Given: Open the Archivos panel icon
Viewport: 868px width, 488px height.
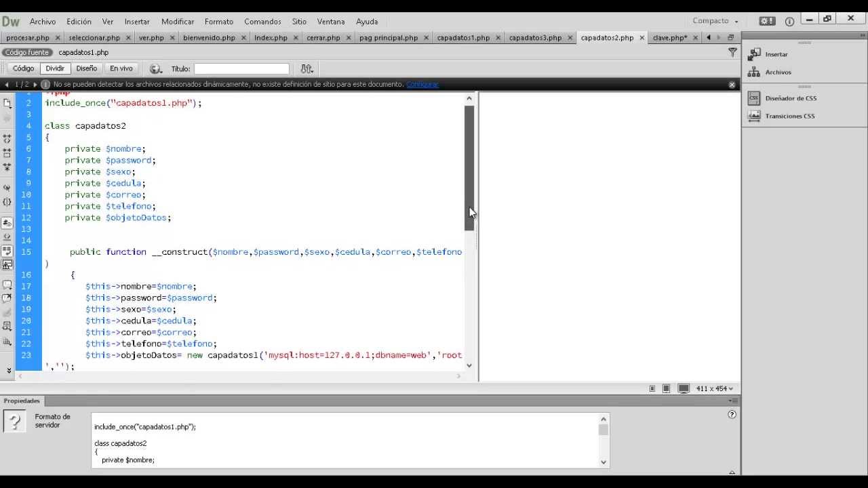Looking at the screenshot, I should [754, 72].
